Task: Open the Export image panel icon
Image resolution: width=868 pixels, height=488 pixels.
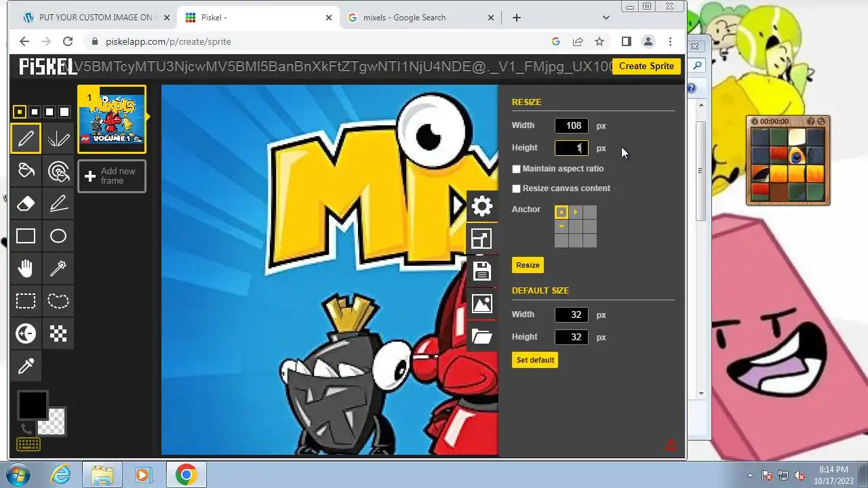Action: click(482, 304)
